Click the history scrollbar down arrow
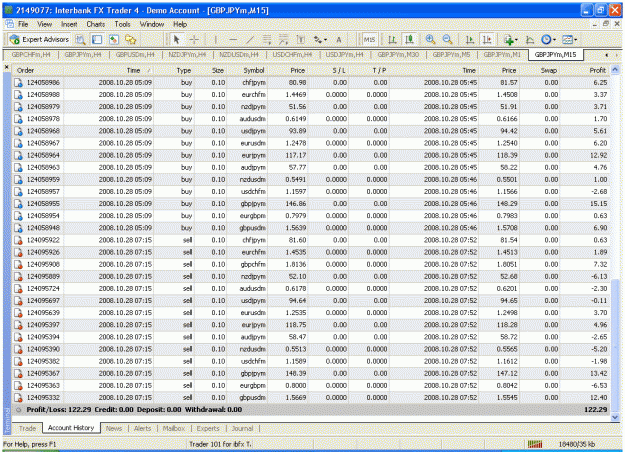625x452 pixels. click(x=615, y=417)
